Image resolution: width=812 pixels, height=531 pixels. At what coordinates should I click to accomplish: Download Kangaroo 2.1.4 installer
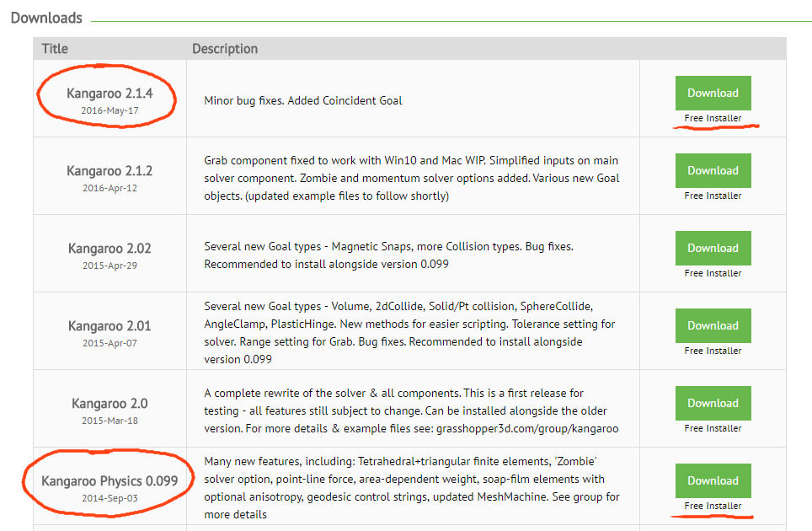coord(713,94)
